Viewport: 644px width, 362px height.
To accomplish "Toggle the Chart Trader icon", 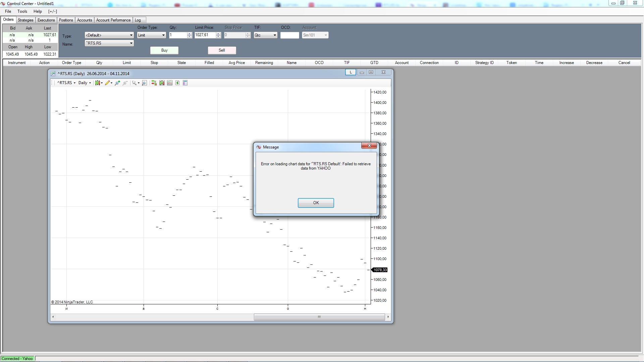I will 154,83.
